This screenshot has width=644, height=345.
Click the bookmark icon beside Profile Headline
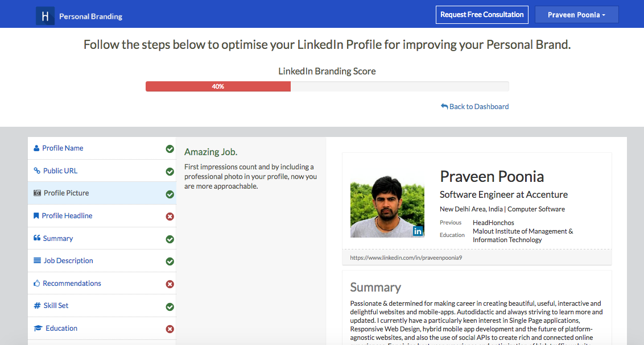[36, 216]
